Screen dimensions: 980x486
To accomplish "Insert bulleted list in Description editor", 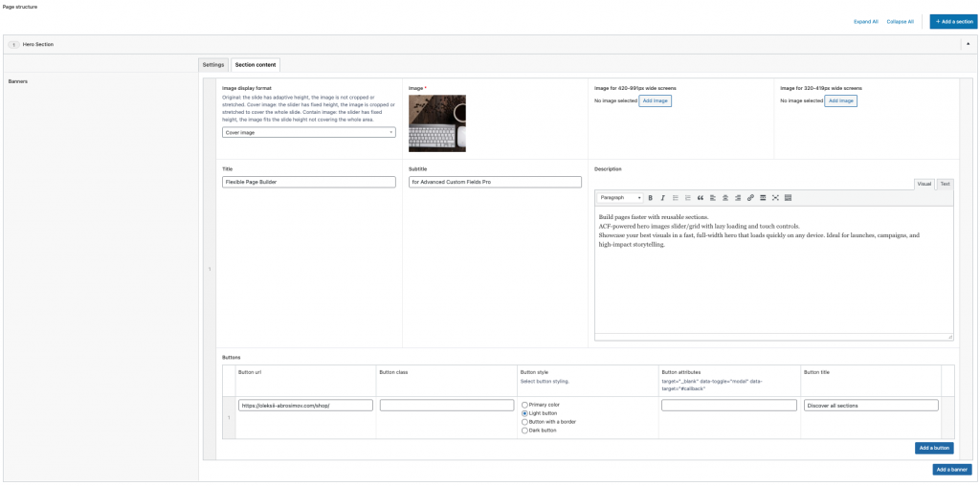I will (x=675, y=198).
